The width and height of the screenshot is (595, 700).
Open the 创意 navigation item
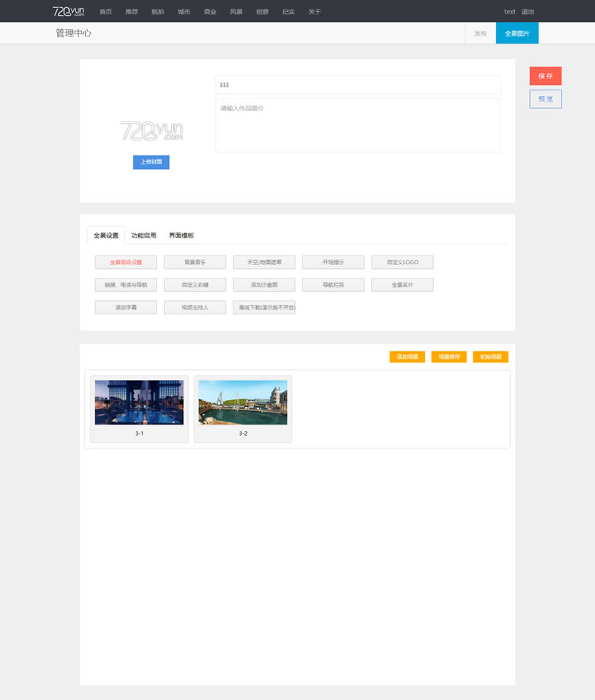click(x=263, y=12)
